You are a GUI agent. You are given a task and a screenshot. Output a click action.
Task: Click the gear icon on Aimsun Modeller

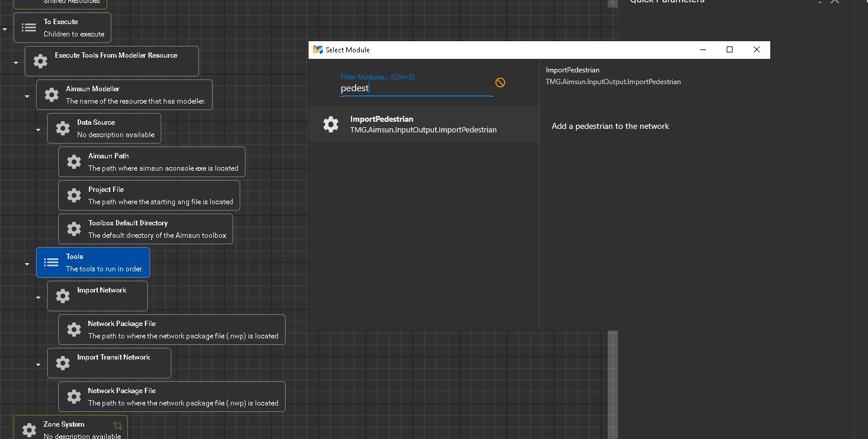tap(51, 95)
